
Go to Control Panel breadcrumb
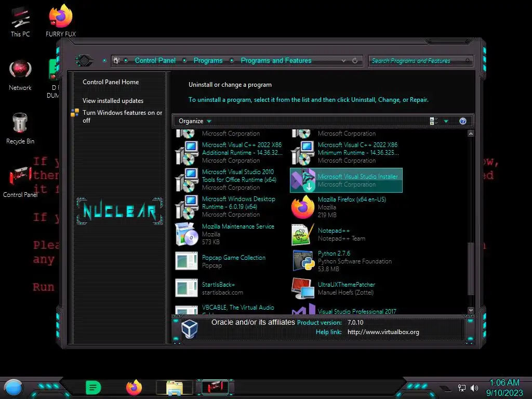point(155,61)
